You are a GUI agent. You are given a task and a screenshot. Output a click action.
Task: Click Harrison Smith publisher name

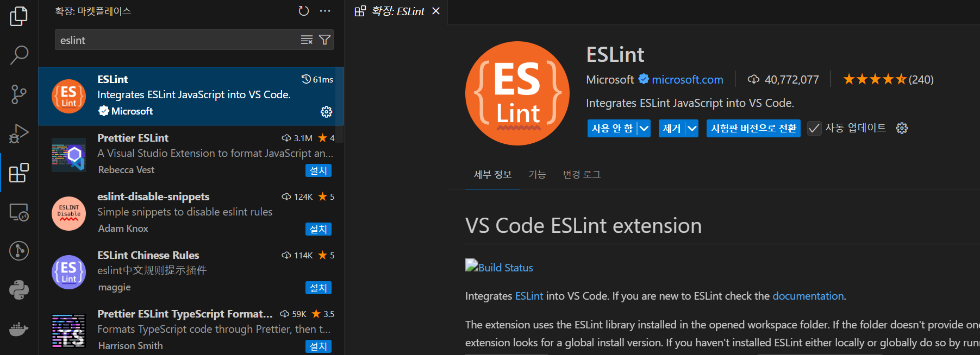[x=130, y=346]
